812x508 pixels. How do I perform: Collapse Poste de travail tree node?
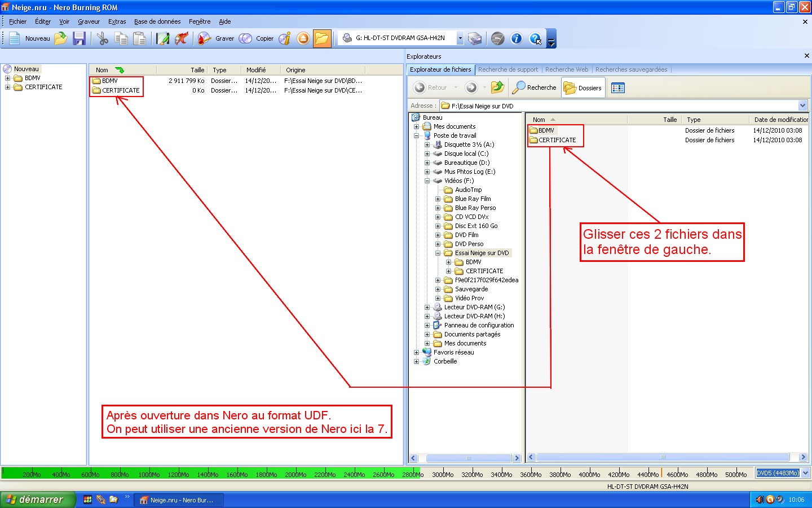417,135
